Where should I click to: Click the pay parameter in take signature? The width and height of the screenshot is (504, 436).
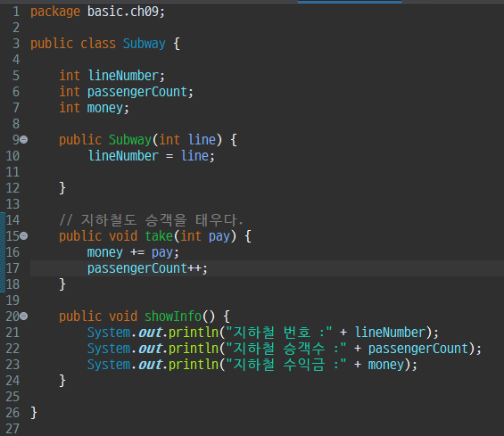(x=219, y=237)
